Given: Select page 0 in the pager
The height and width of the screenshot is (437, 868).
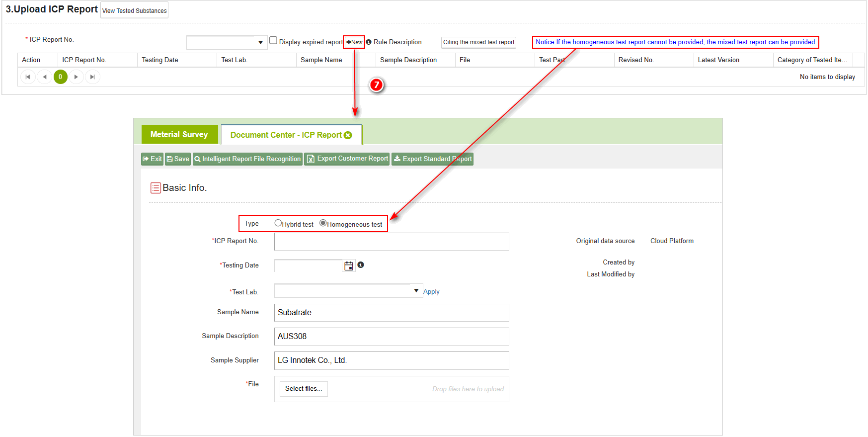Looking at the screenshot, I should 61,77.
